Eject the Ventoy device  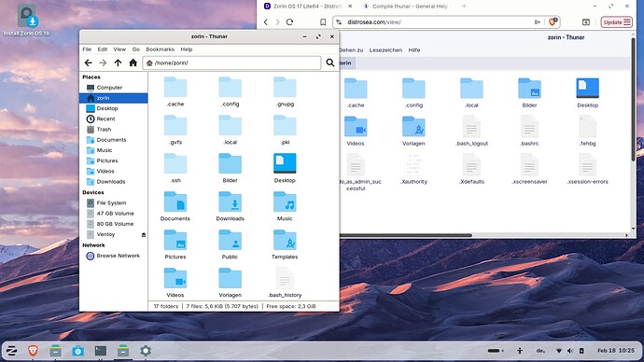click(144, 235)
